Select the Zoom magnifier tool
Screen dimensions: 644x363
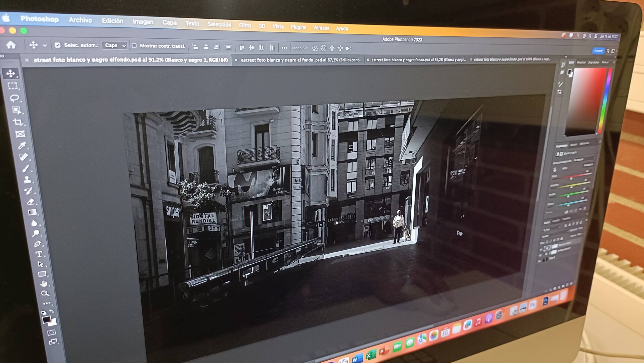point(45,294)
